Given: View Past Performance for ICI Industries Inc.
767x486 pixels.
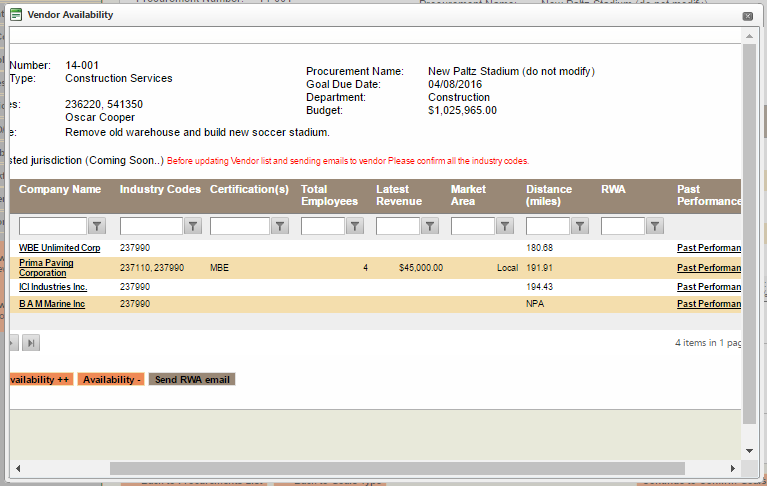Looking at the screenshot, I should (708, 287).
